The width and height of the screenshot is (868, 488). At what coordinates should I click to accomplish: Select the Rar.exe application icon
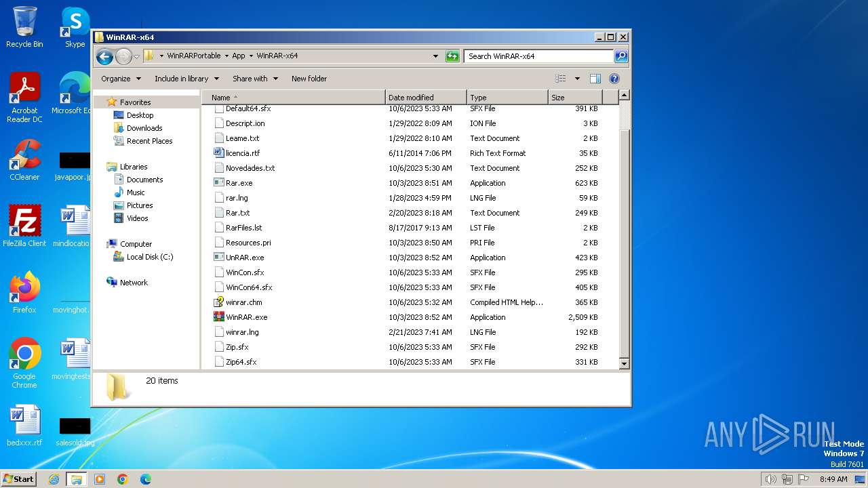click(219, 183)
